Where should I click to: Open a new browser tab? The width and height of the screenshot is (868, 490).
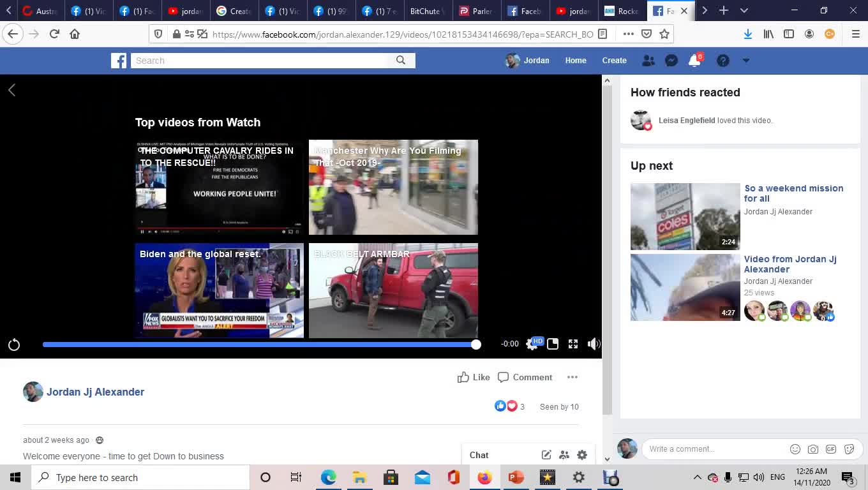click(724, 10)
